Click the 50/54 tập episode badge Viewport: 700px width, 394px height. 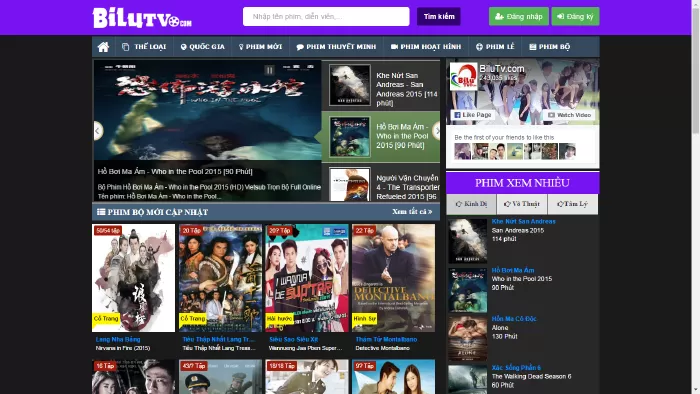[108, 231]
